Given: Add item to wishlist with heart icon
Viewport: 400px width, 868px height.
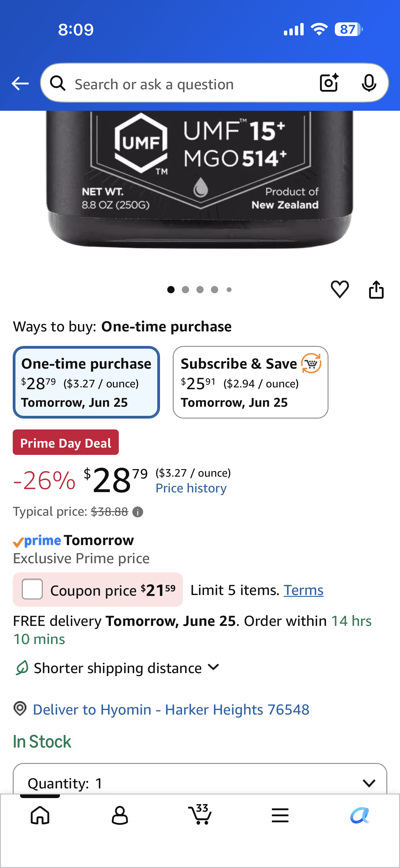Looking at the screenshot, I should coord(340,289).
